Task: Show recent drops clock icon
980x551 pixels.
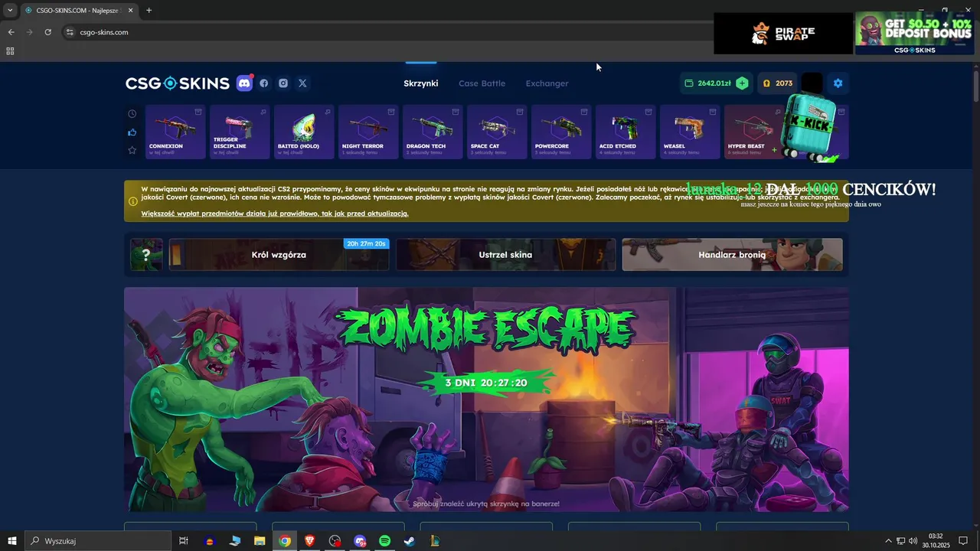Action: point(132,114)
